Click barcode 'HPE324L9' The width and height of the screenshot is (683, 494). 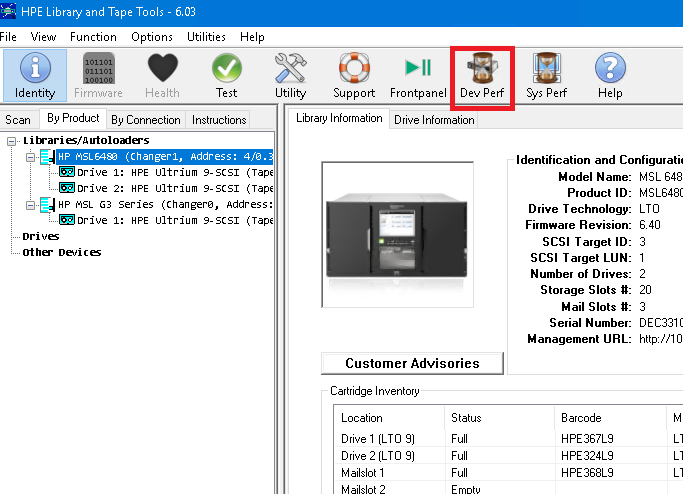[587, 456]
